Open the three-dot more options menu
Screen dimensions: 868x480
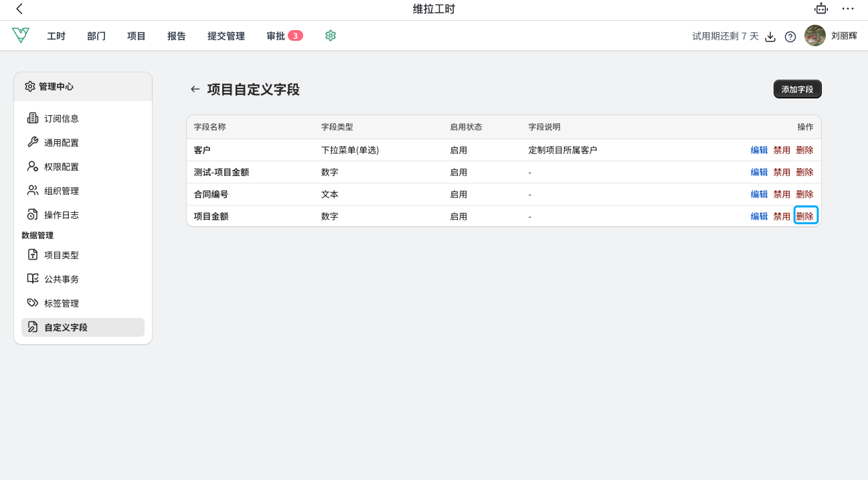coord(847,9)
